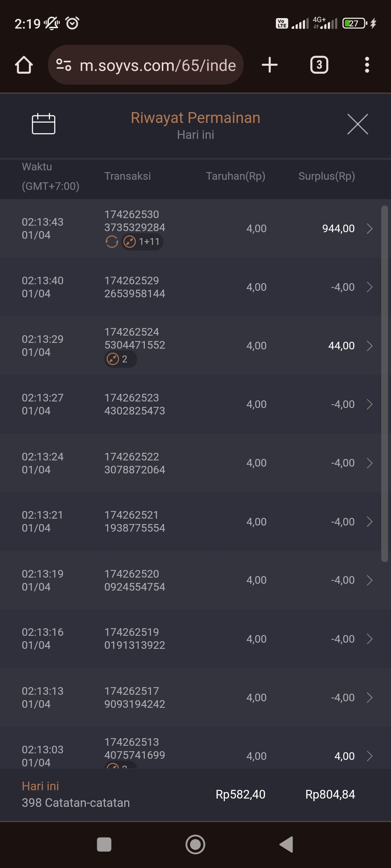This screenshot has width=391, height=868.
Task: Show the open tabs switcher
Action: pyautogui.click(x=319, y=65)
